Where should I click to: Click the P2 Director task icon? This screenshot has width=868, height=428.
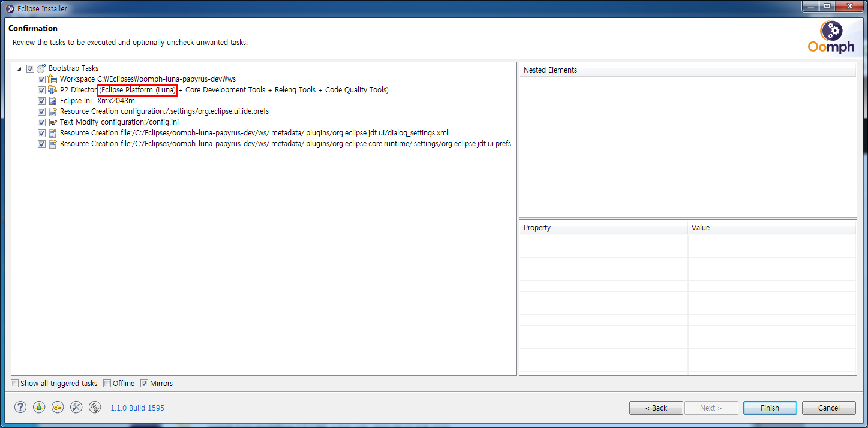[53, 90]
